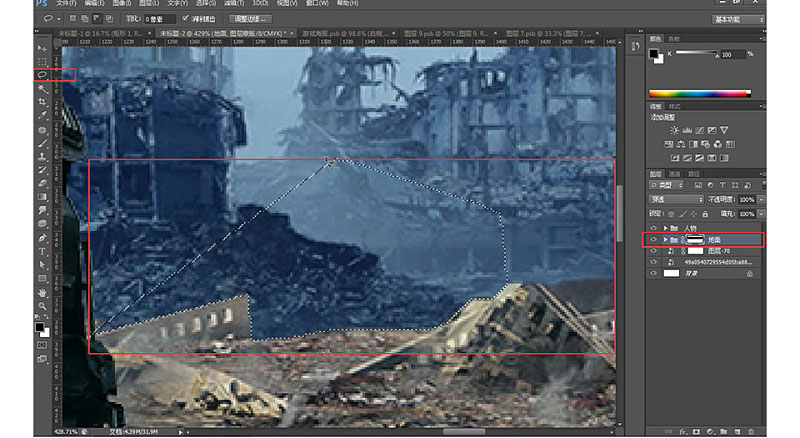Select the Zoom tool
Image resolution: width=800 pixels, height=438 pixels.
pyautogui.click(x=42, y=306)
